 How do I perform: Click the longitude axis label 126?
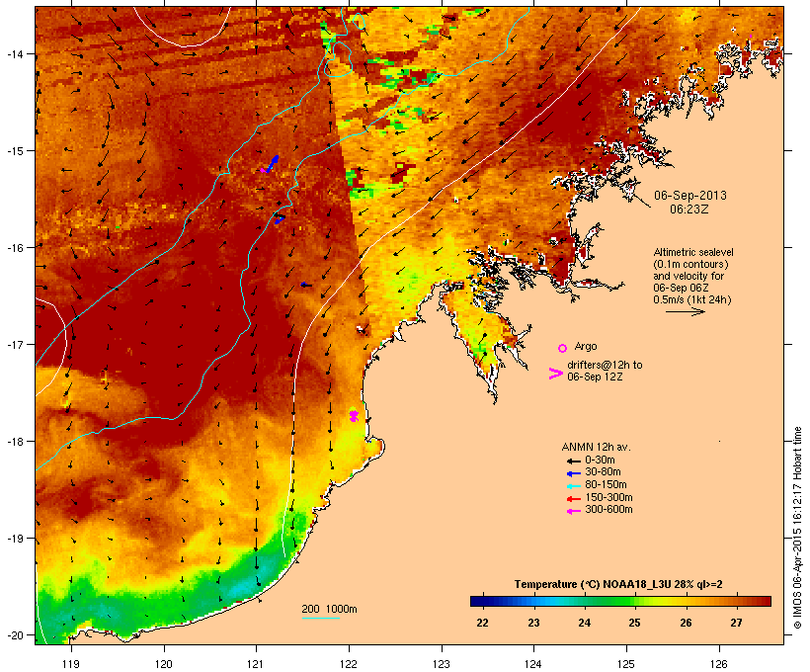pos(719,664)
